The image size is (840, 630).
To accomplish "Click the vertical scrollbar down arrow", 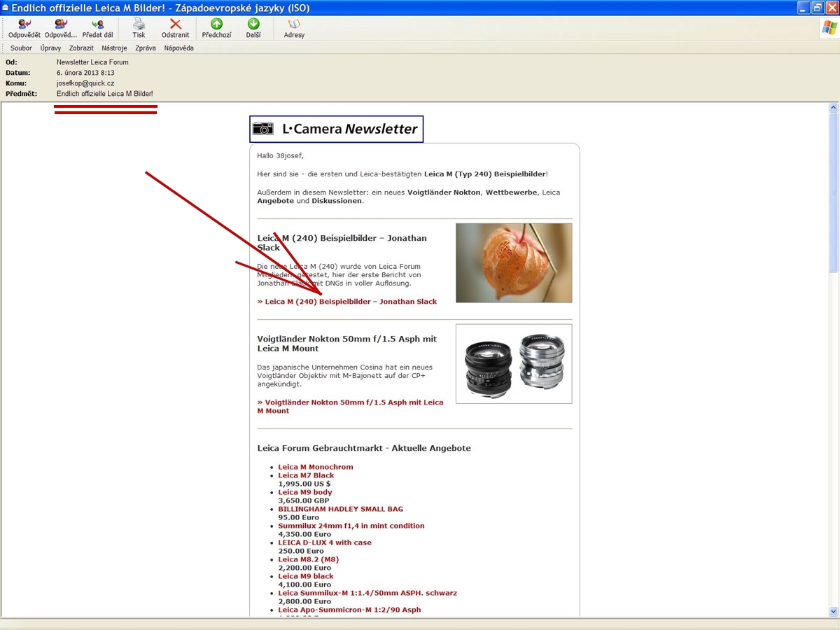I will [x=833, y=611].
